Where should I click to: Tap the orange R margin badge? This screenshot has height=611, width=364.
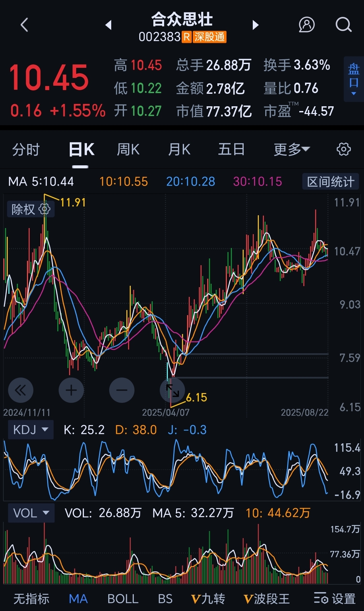click(x=187, y=37)
